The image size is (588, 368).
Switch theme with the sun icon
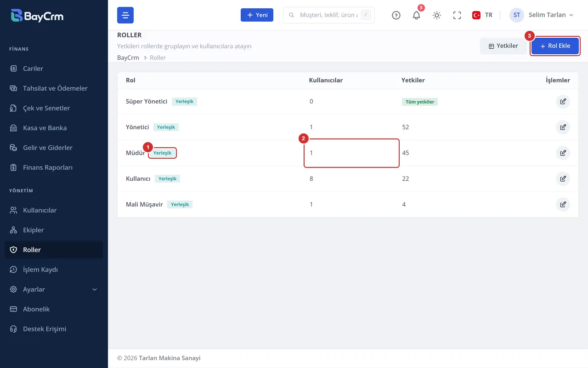(x=437, y=15)
